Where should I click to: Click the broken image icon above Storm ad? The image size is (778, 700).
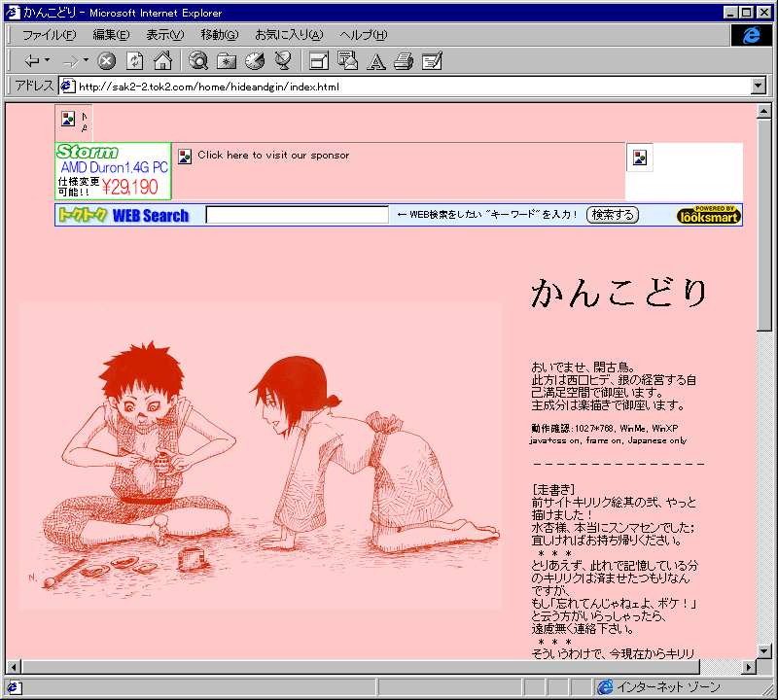(x=68, y=119)
